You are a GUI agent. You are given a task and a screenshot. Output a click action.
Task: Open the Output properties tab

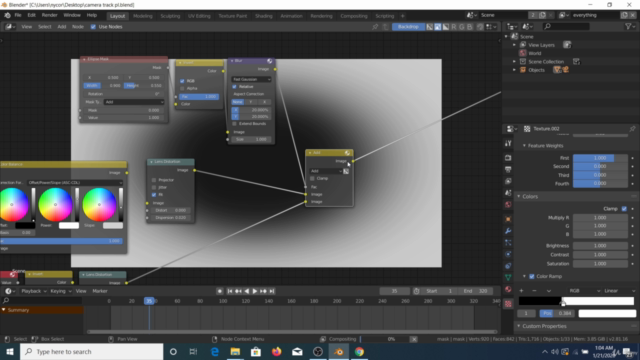pyautogui.click(x=508, y=169)
